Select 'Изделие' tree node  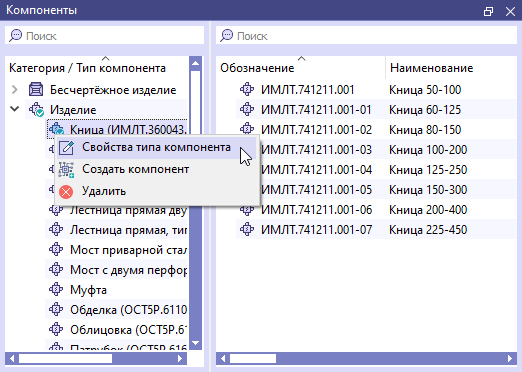click(73, 110)
